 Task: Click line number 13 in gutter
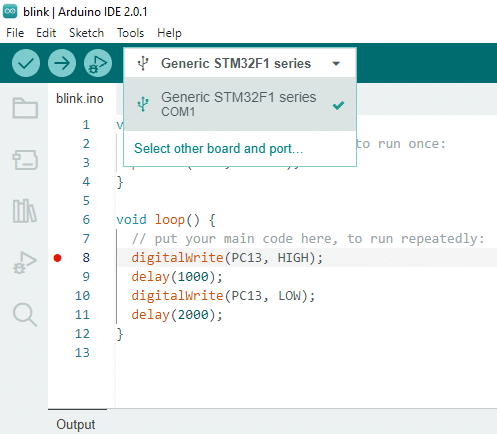82,353
